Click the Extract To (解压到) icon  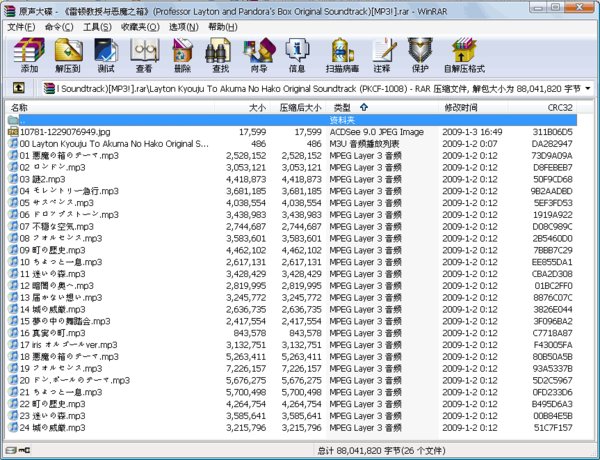pyautogui.click(x=68, y=50)
